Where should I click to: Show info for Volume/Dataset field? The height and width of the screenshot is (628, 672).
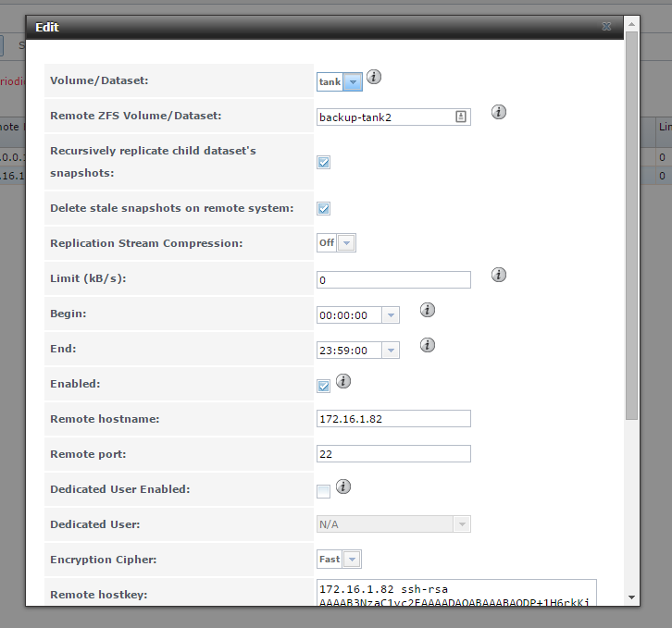tap(374, 77)
